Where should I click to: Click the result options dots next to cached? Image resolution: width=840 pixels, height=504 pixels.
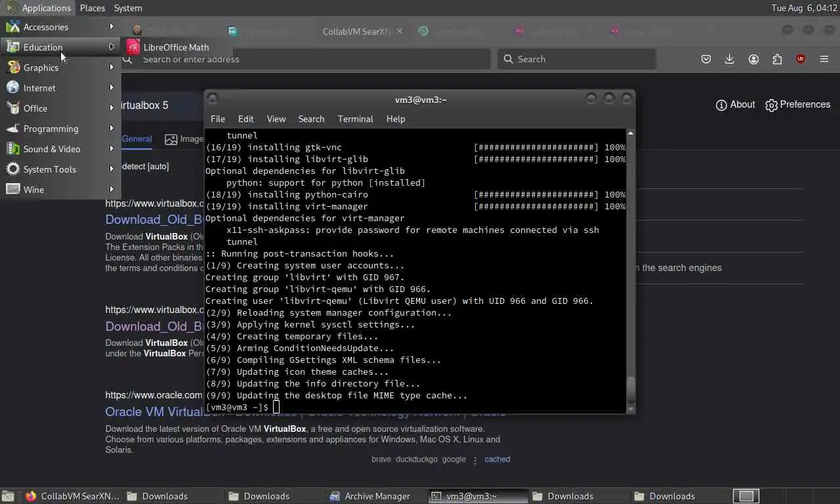(475, 460)
